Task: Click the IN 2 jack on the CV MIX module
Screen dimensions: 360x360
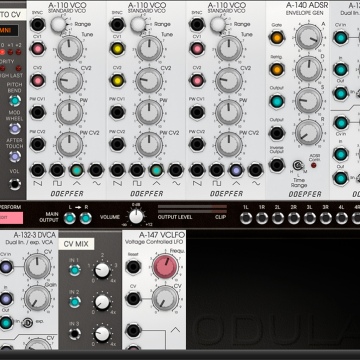Action: pyautogui.click(x=75, y=302)
